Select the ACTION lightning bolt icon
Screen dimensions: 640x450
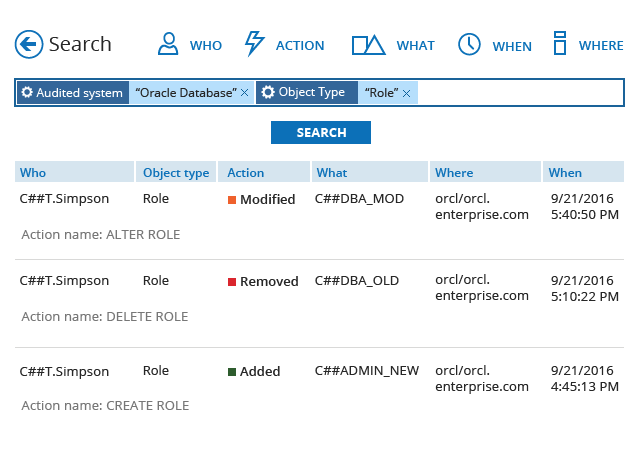pos(255,44)
